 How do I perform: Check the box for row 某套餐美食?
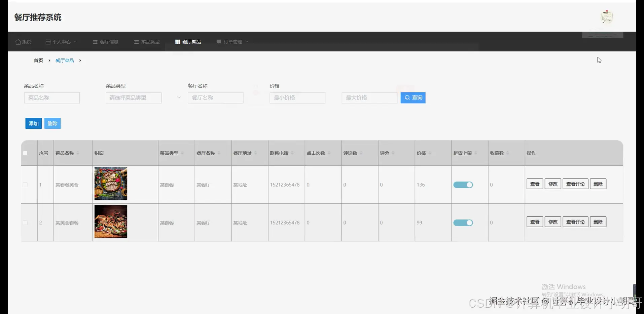coord(25,185)
